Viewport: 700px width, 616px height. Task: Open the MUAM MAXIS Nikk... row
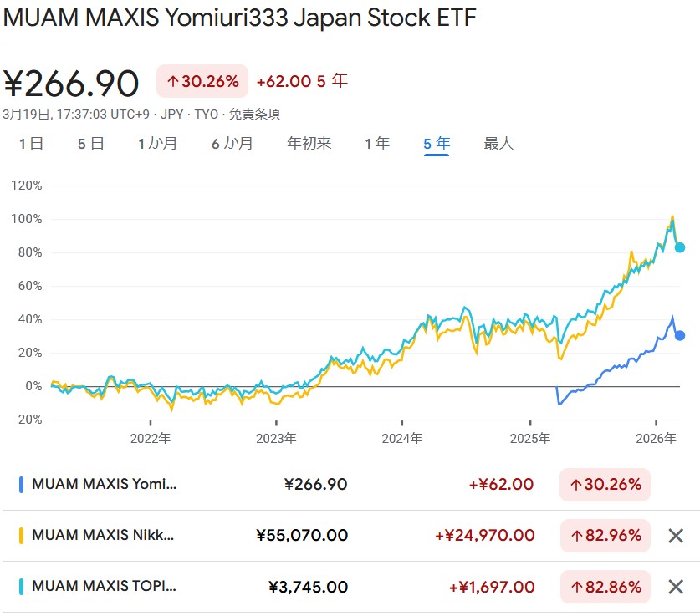(103, 536)
